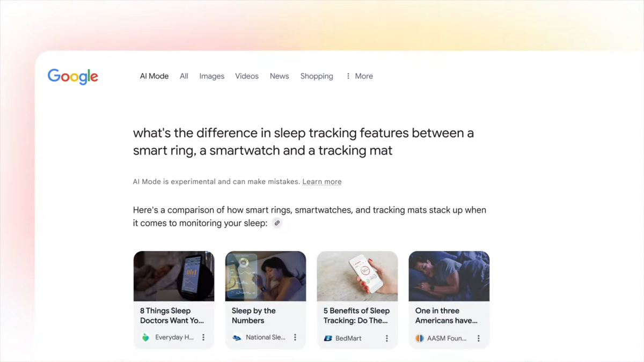Screen dimensions: 644x362
Task: Click the link icon after the comparison intro
Action: tap(277, 223)
